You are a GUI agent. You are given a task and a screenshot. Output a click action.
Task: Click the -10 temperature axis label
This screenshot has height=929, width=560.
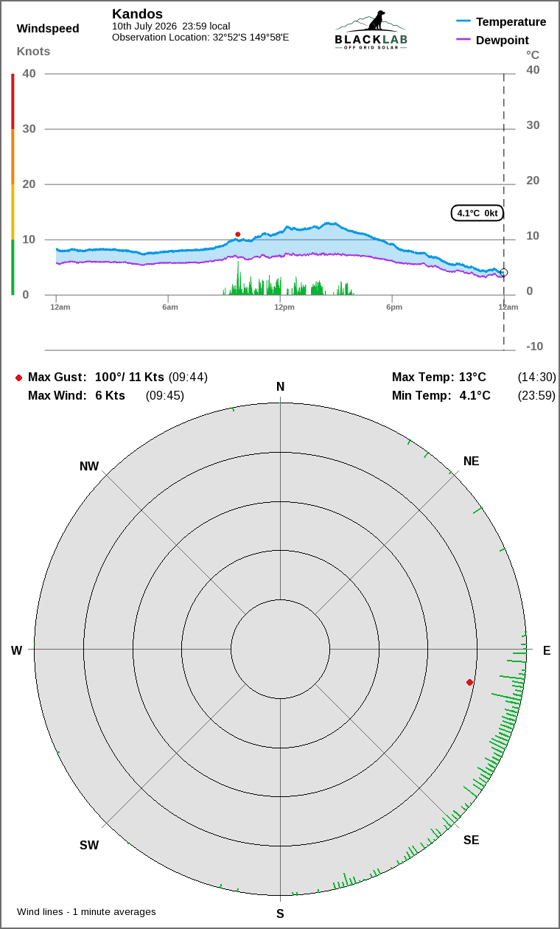coord(534,347)
